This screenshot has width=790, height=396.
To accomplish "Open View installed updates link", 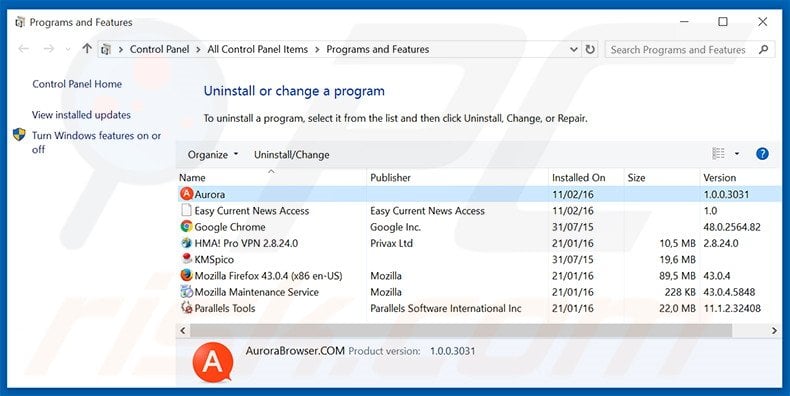I will pyautogui.click(x=81, y=115).
